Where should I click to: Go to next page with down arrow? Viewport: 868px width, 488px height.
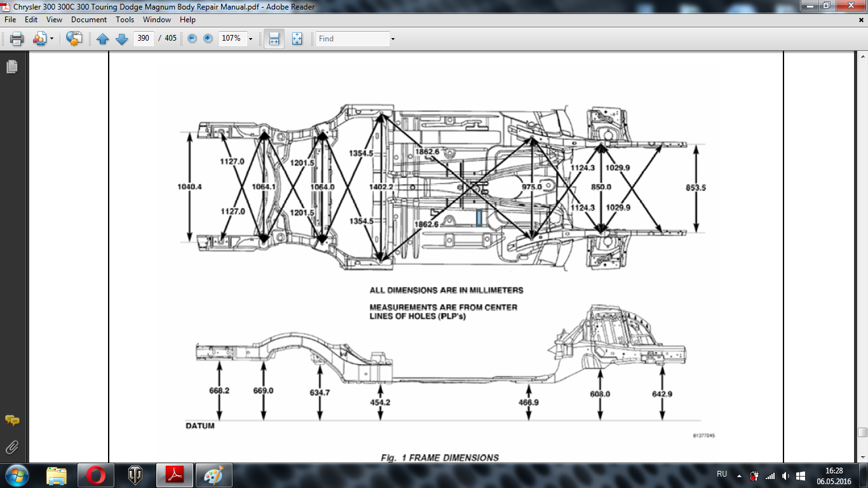[122, 39]
